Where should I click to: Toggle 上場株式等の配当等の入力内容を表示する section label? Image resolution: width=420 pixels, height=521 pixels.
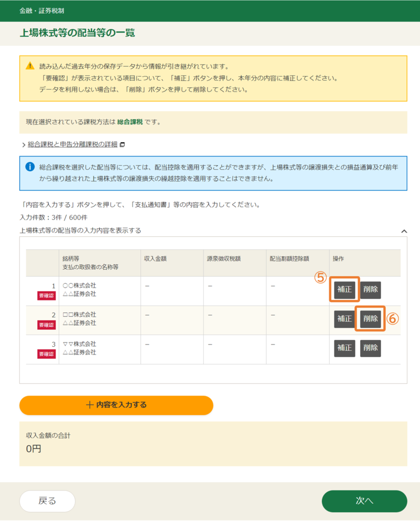[x=80, y=231]
